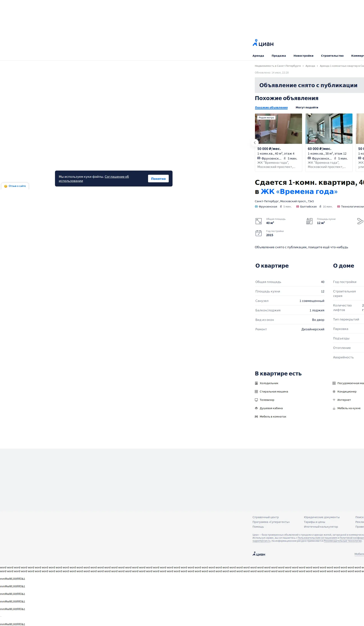Click the build year calendar icon
The image size is (364, 626).
coord(258,233)
